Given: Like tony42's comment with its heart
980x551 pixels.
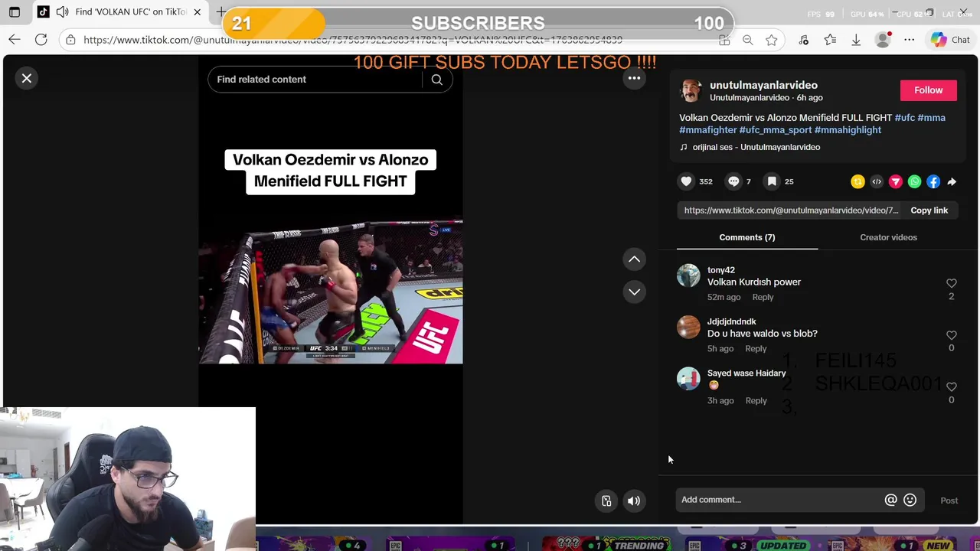Looking at the screenshot, I should point(952,283).
